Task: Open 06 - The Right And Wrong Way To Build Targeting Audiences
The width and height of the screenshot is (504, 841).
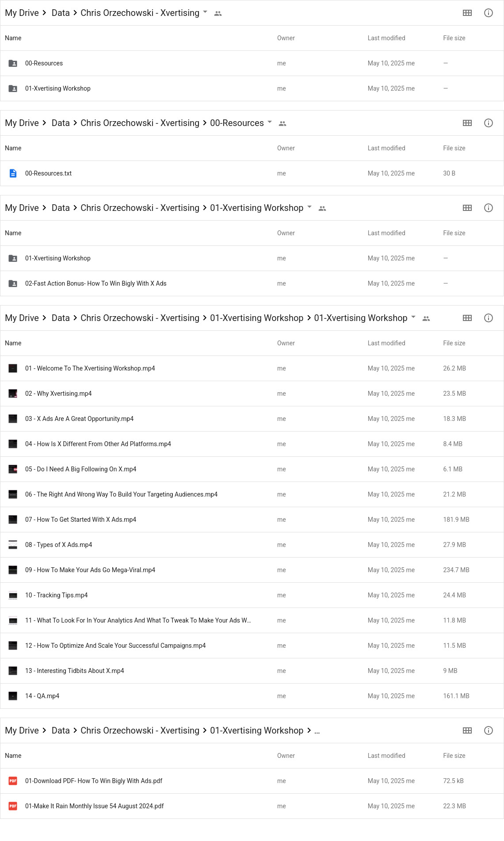Action: 252,494
